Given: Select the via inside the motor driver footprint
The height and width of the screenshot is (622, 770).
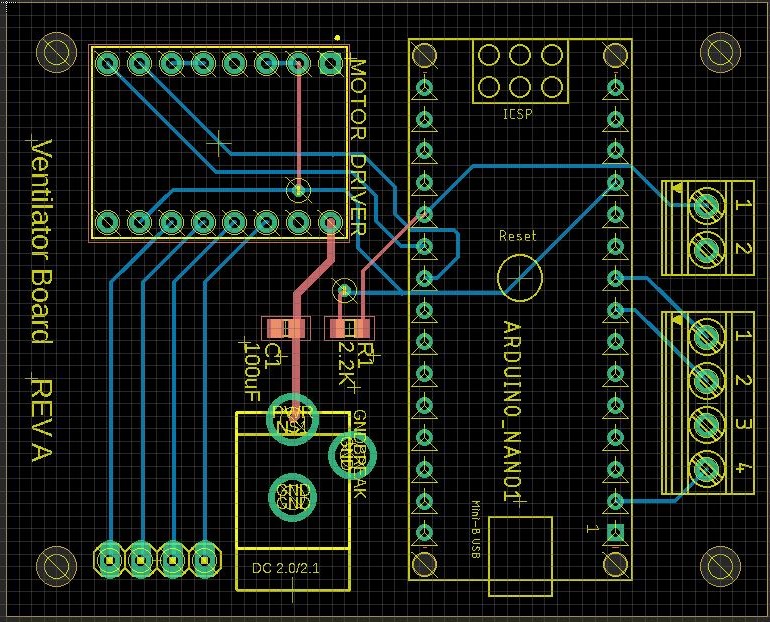Looking at the screenshot, I should 297,188.
